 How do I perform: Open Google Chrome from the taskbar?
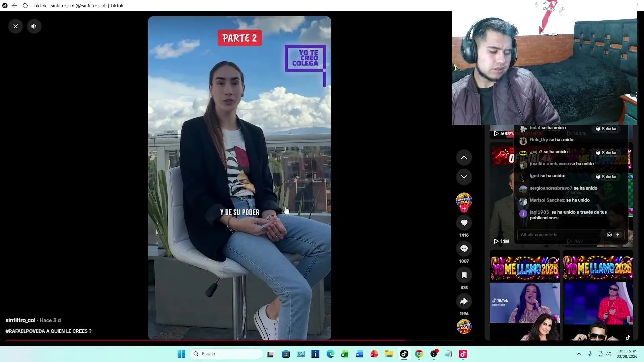(x=419, y=354)
